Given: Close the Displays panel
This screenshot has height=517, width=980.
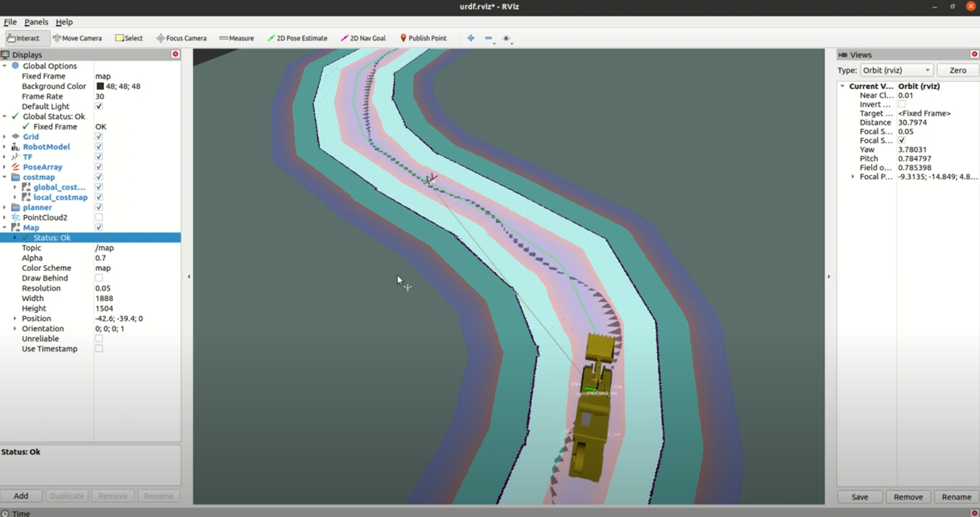Looking at the screenshot, I should click(x=175, y=54).
